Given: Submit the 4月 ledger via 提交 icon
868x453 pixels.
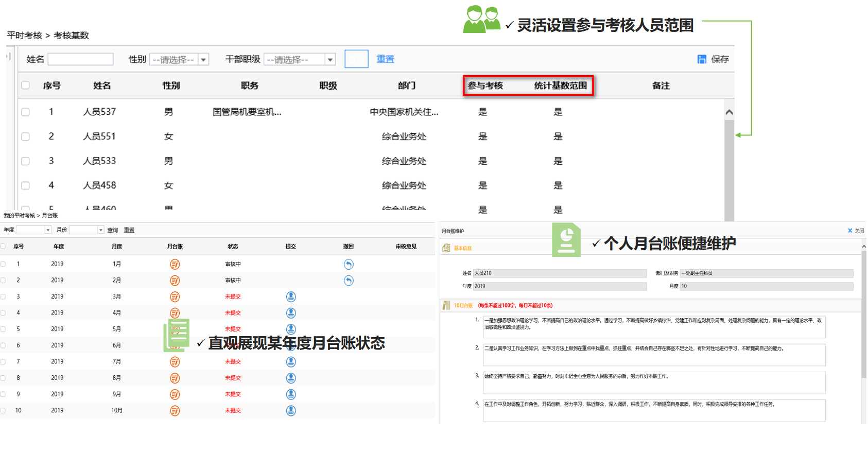Looking at the screenshot, I should click(291, 313).
